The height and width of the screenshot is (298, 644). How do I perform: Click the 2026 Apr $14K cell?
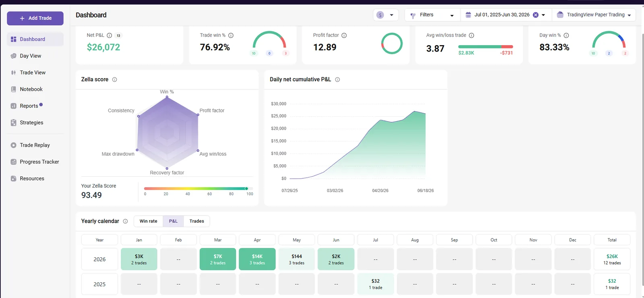point(257,259)
